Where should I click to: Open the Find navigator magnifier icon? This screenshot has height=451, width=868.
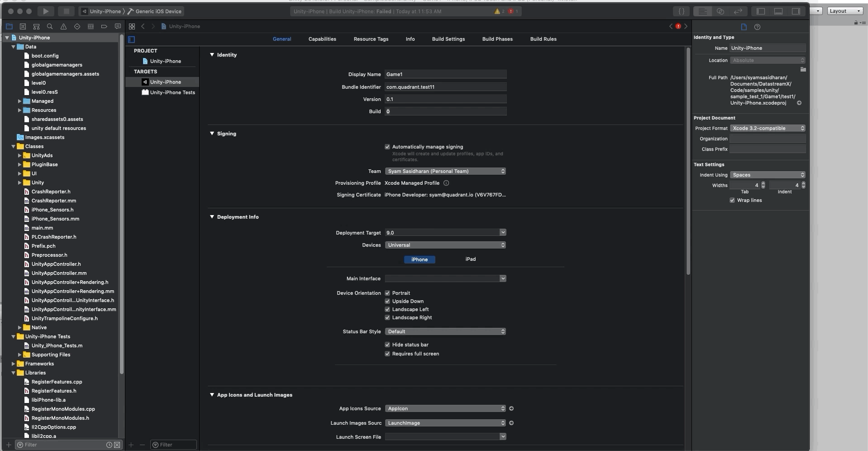click(x=50, y=26)
